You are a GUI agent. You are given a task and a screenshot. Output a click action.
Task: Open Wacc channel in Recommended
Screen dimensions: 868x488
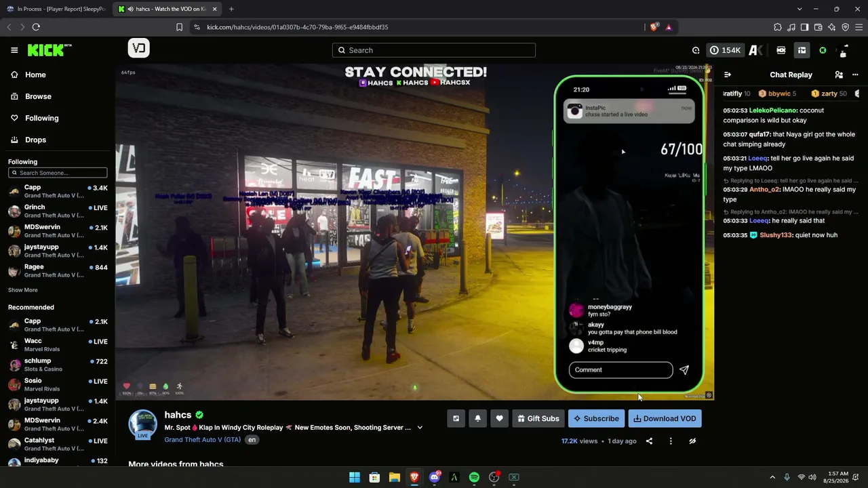coord(58,345)
